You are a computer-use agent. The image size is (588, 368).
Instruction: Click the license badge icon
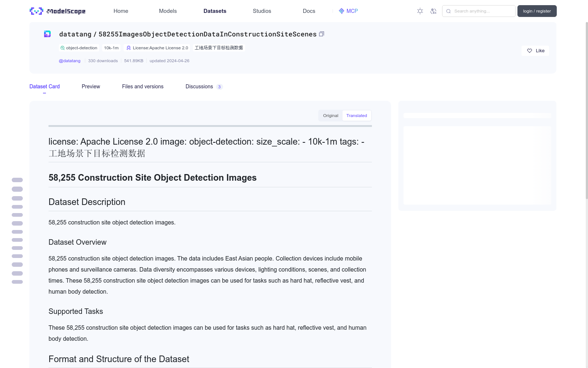[x=129, y=48]
